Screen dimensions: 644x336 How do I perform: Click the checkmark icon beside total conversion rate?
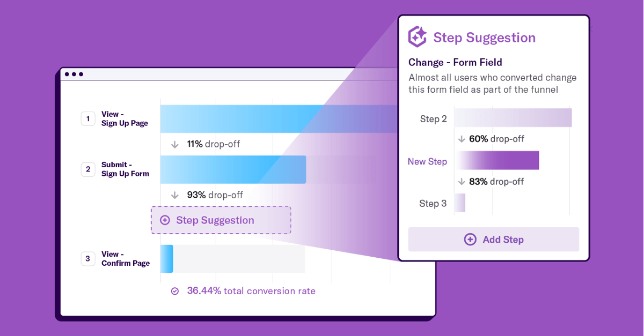pyautogui.click(x=174, y=290)
